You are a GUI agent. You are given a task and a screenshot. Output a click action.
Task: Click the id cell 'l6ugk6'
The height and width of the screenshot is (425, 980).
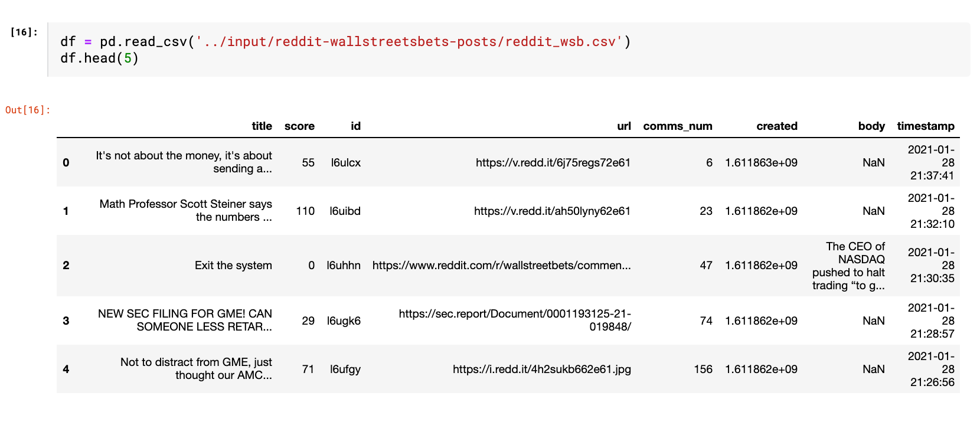coord(344,321)
